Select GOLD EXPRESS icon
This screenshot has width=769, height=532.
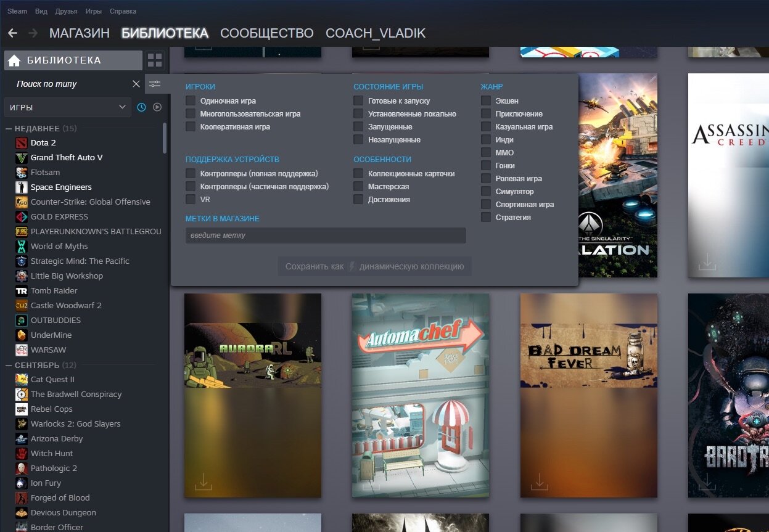[x=22, y=216]
